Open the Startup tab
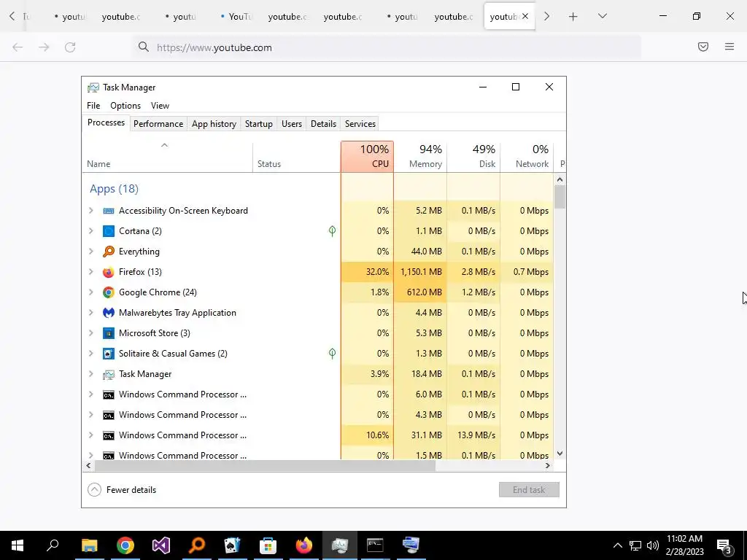Viewport: 747px width, 560px height. pos(259,124)
